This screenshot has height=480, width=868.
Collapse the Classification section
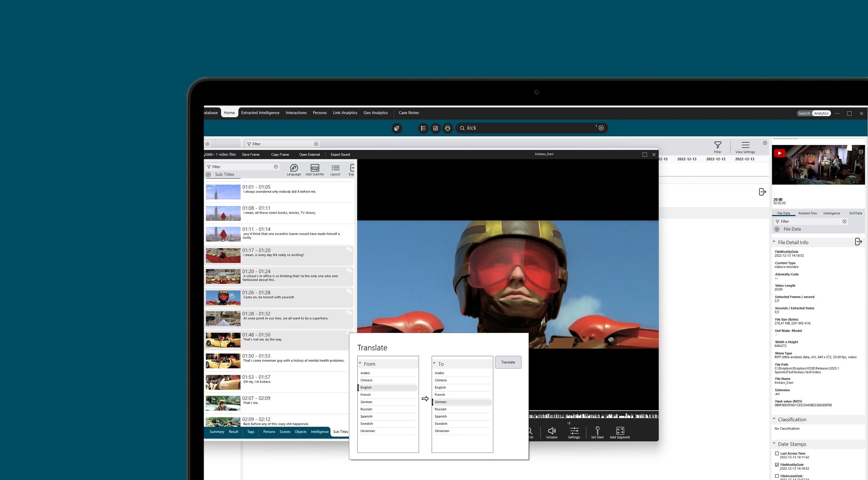(x=774, y=419)
